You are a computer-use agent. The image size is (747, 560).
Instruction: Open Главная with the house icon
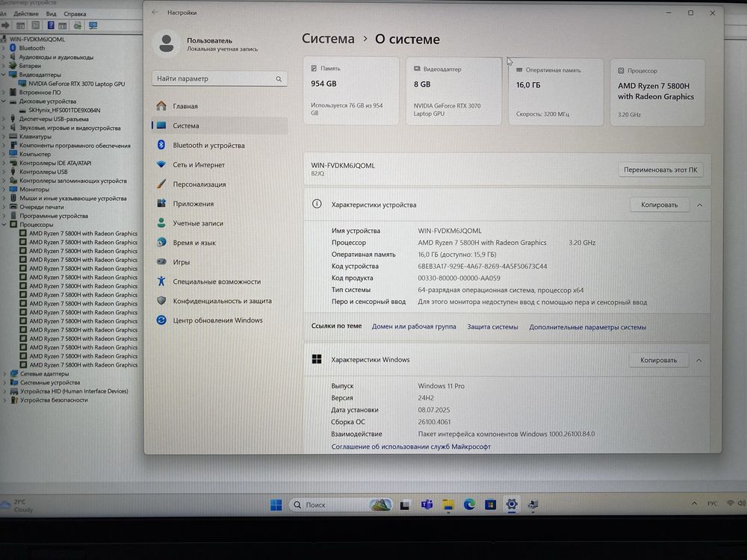[x=220, y=106]
